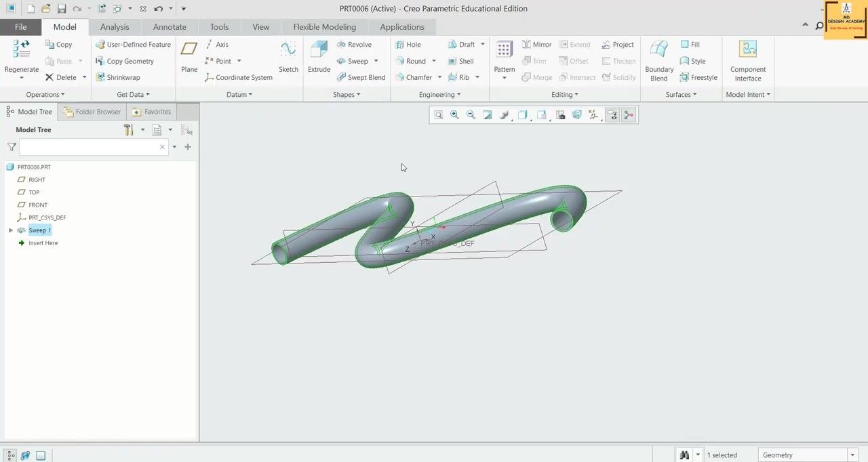
Task: Click the Rib tool
Action: [x=458, y=77]
